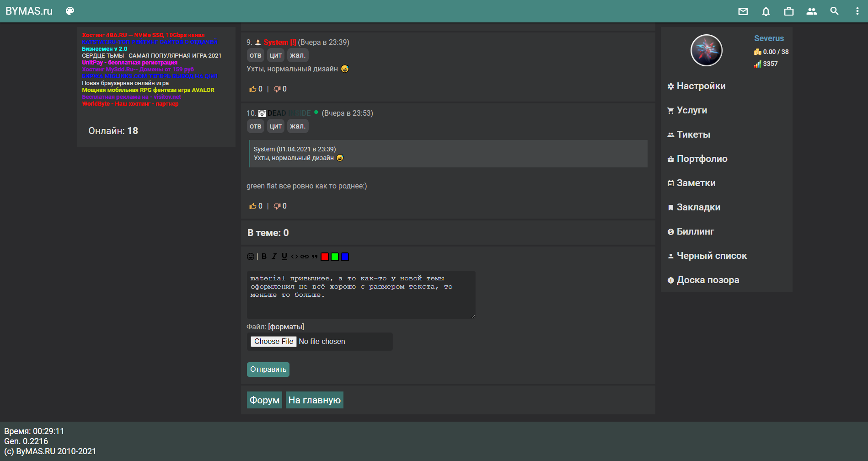Image resolution: width=868 pixels, height=461 pixels.
Task: Open the mail inbox icon
Action: (743, 11)
